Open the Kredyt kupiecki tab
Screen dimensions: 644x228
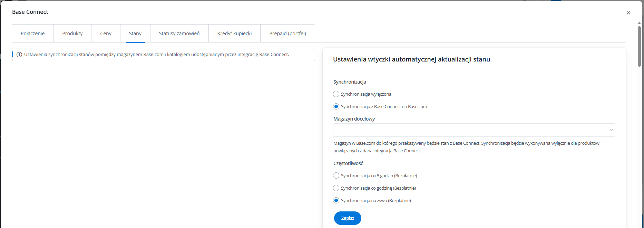click(x=235, y=34)
